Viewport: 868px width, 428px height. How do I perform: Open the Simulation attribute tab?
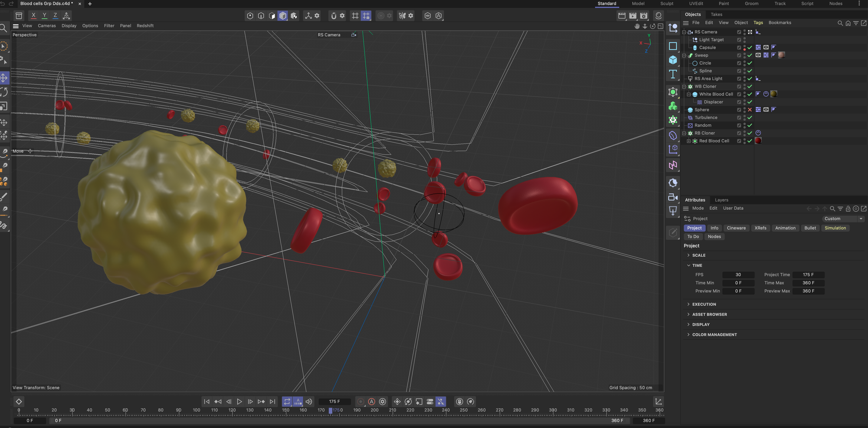(x=835, y=228)
